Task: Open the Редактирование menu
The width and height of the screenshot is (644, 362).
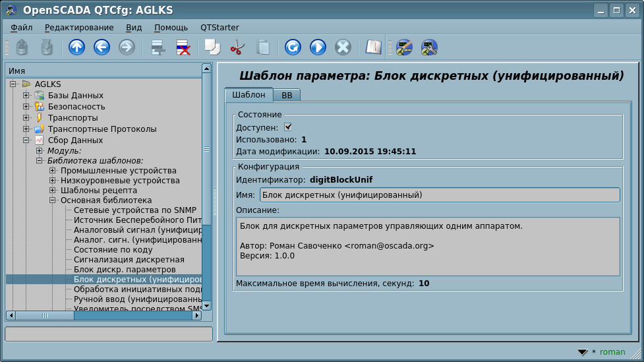Action: pos(79,28)
